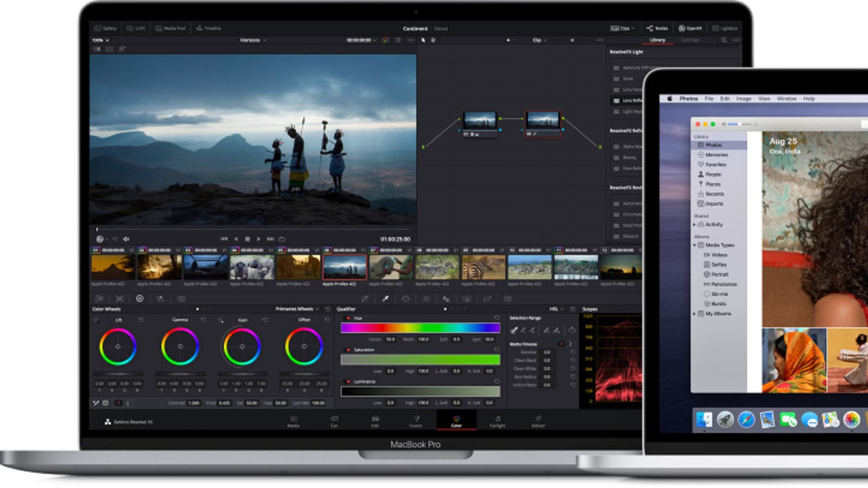
Task: Jump to the last frame in viewer transport
Action: click(x=270, y=239)
